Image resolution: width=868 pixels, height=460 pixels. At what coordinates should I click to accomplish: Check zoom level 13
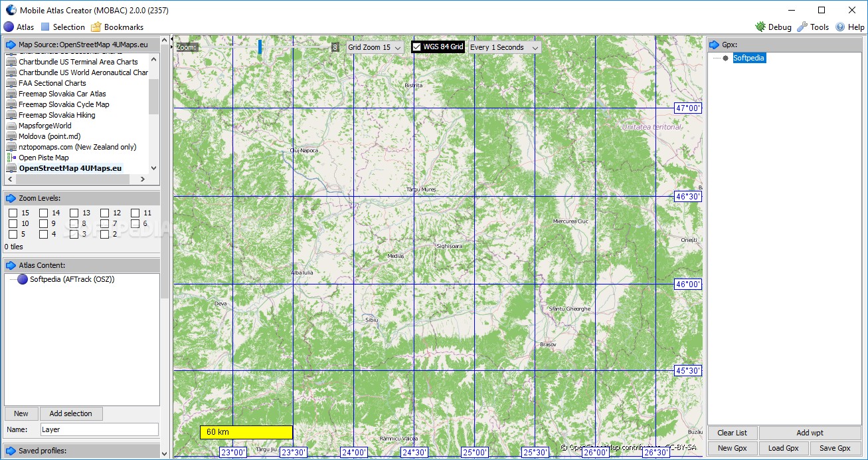point(74,213)
